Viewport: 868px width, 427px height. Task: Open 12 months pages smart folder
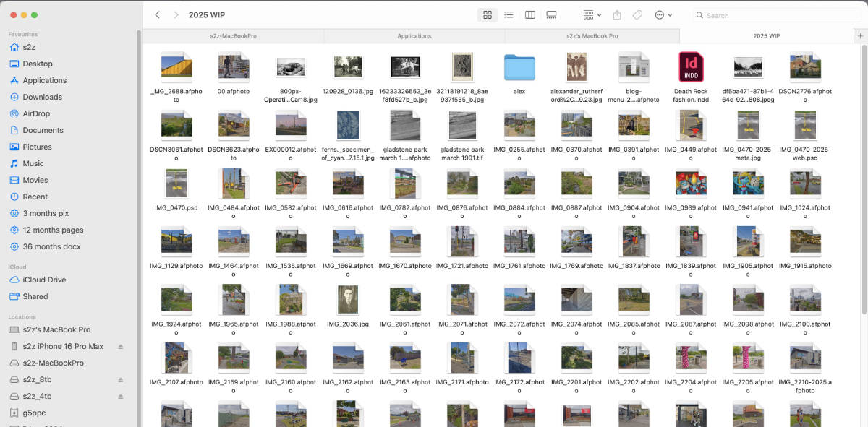[x=53, y=230]
